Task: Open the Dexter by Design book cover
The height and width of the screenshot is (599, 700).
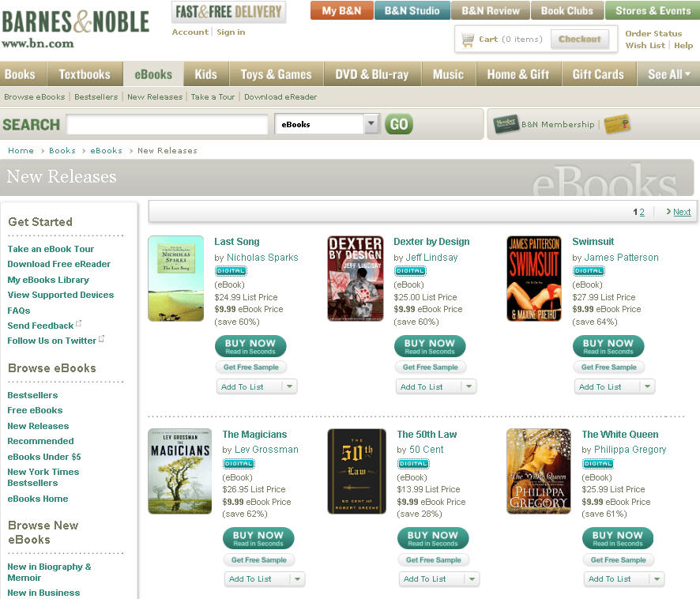Action: click(356, 278)
